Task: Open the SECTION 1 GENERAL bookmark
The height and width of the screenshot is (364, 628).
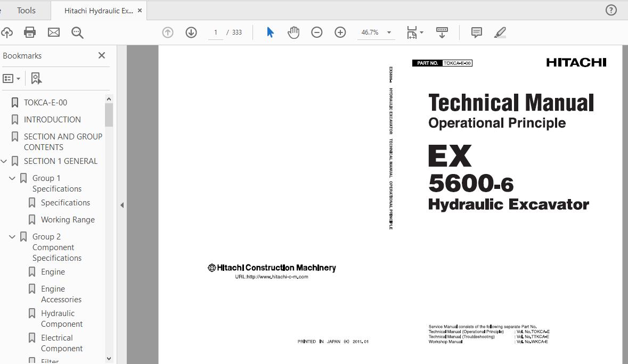Action: [x=61, y=161]
